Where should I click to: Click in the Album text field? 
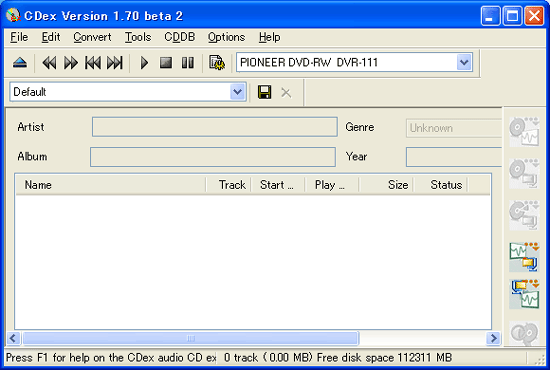pos(213,157)
